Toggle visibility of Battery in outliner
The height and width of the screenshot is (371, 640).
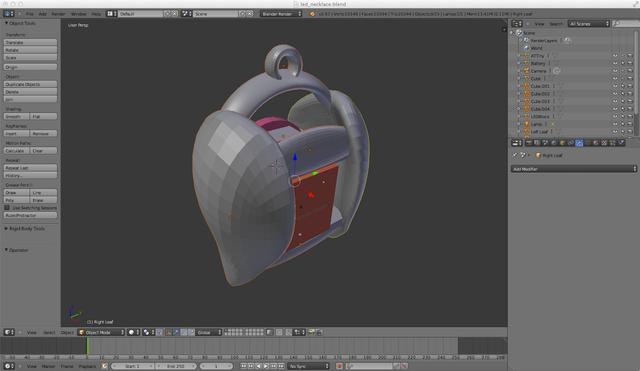615,63
